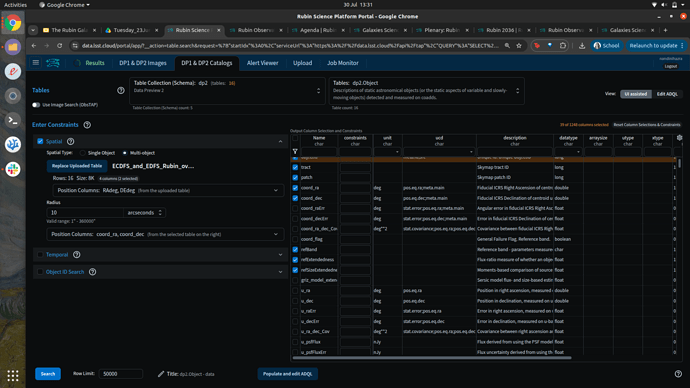This screenshot has width=690, height=388.
Task: Open the Job Monitor tab
Action: click(342, 63)
